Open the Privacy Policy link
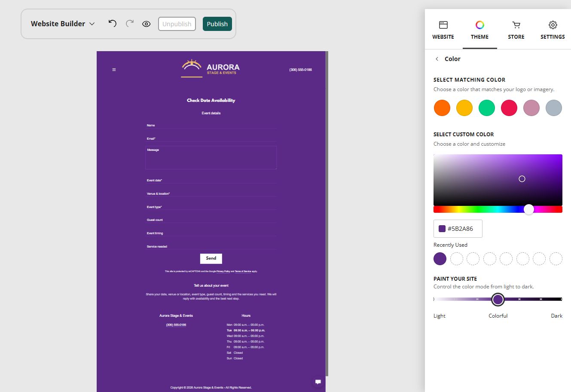 coord(223,272)
